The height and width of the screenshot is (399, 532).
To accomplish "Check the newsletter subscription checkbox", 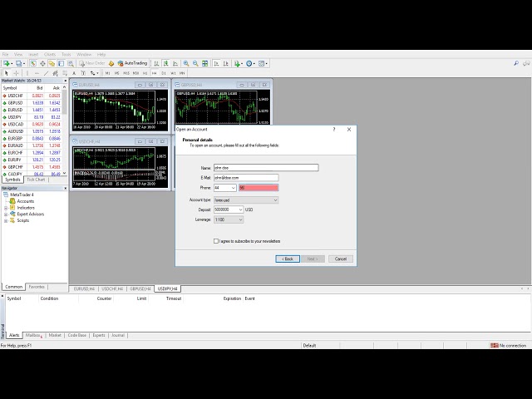I will coord(216,241).
